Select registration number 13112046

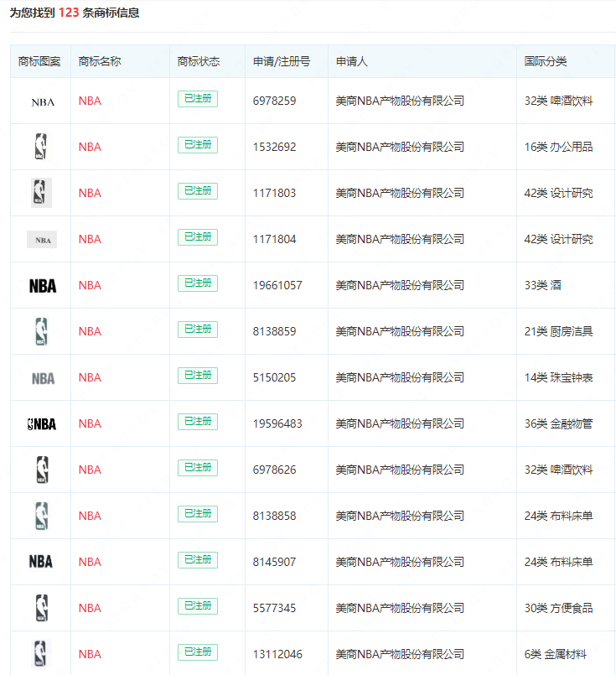tap(277, 654)
